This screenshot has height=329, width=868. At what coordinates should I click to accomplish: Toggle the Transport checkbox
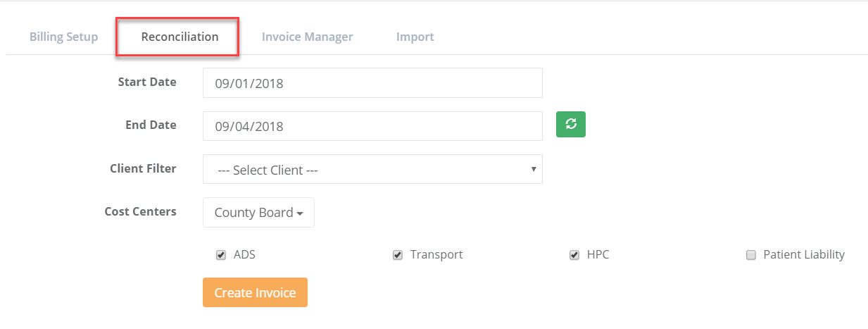pyautogui.click(x=398, y=255)
